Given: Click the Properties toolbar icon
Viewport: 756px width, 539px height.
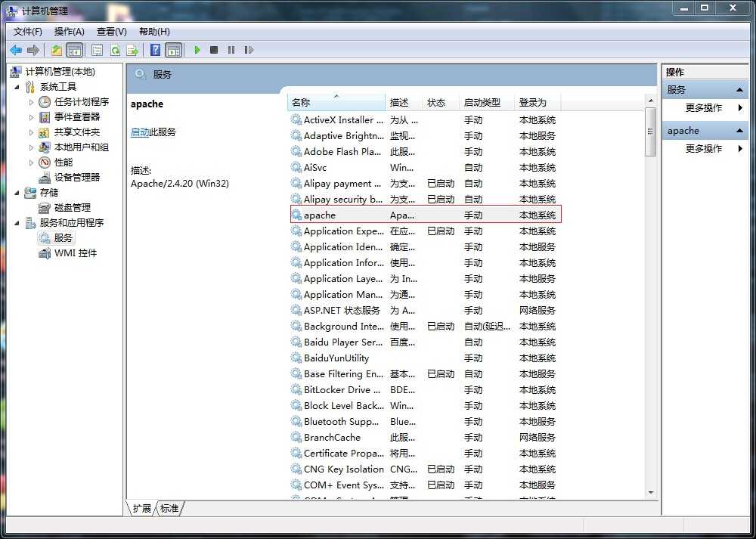Looking at the screenshot, I should (x=97, y=50).
